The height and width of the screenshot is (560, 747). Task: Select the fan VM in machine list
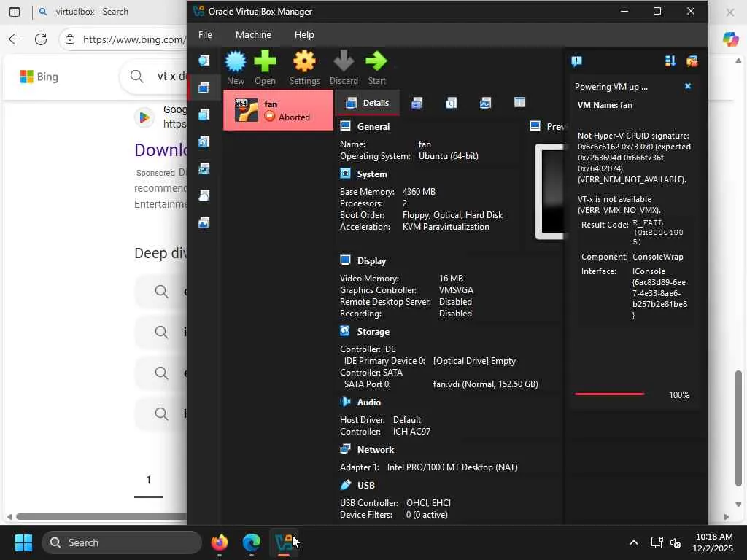click(x=278, y=111)
